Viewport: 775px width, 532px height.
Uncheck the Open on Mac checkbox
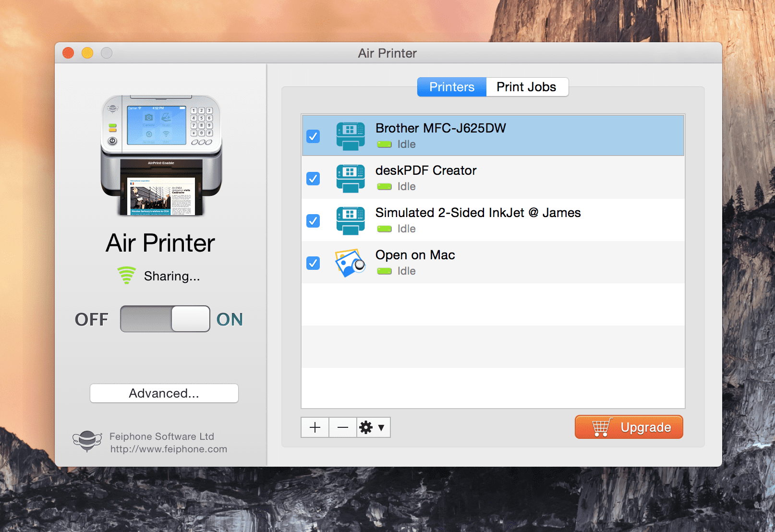313,263
